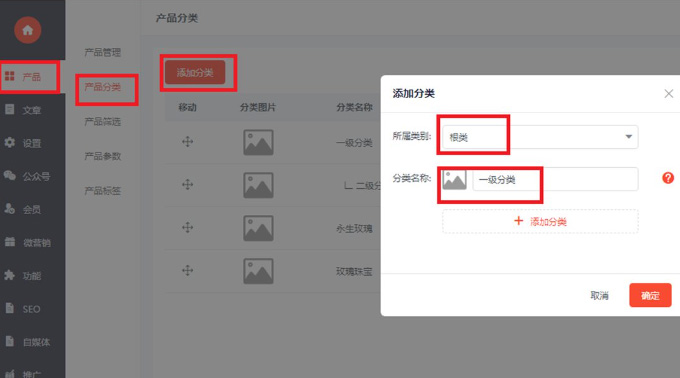Click the 分类名称 input field
The width and height of the screenshot is (680, 378).
pos(555,179)
